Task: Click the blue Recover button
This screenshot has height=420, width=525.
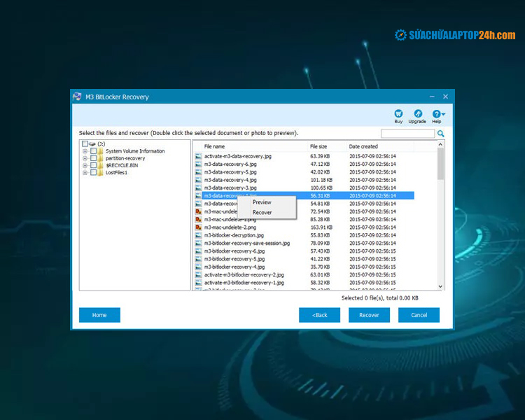Action: 369,315
